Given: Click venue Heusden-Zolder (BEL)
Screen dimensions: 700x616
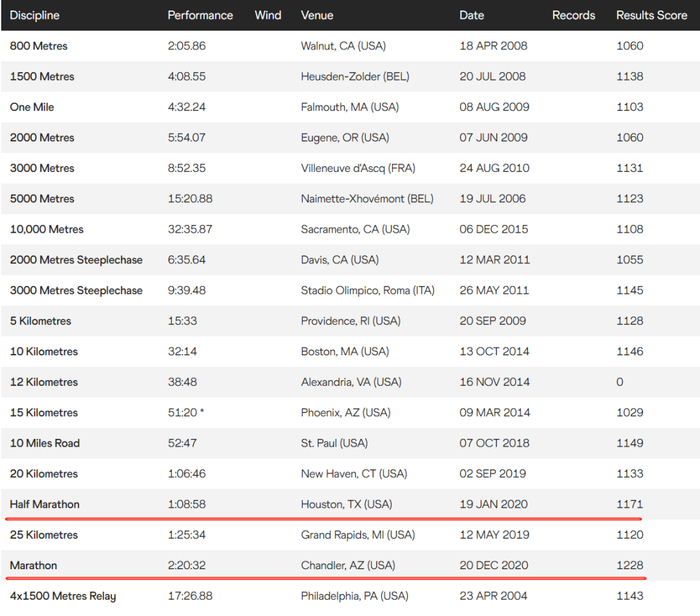Looking at the screenshot, I should click(x=353, y=77).
